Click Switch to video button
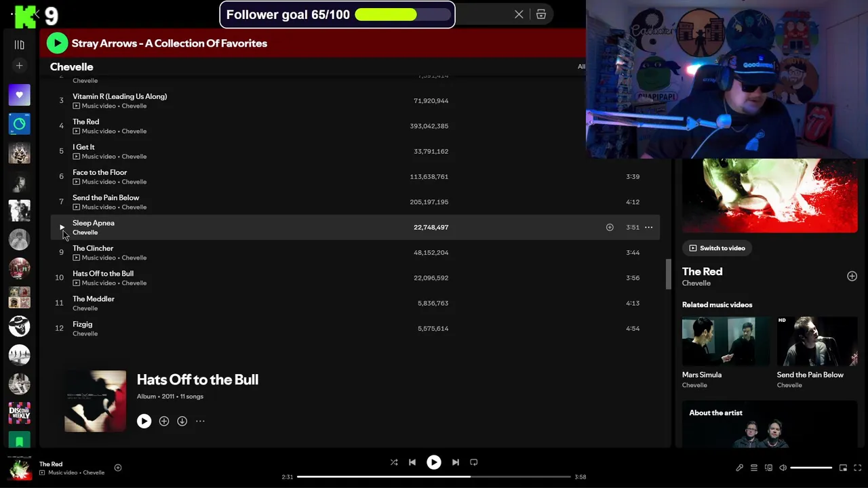The image size is (868, 488). [717, 248]
